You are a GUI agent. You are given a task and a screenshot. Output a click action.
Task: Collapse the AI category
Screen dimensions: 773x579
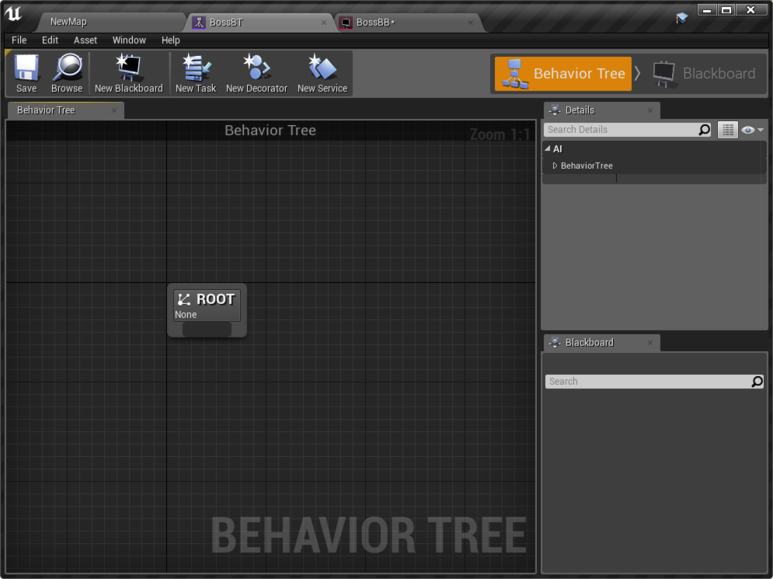547,148
